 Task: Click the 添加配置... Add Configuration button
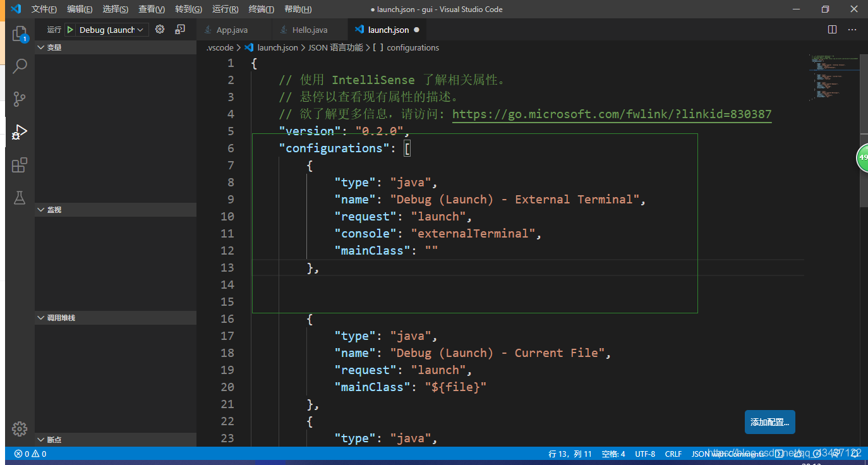click(769, 422)
